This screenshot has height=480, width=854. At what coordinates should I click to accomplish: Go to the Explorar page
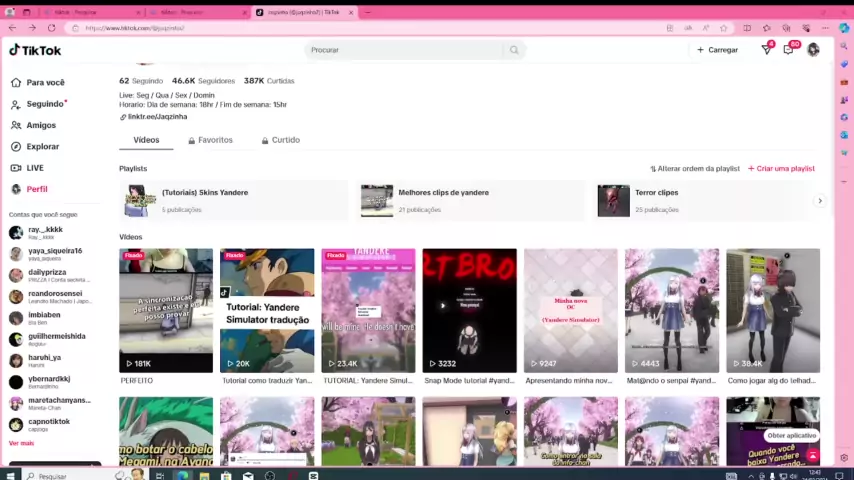tap(42, 147)
